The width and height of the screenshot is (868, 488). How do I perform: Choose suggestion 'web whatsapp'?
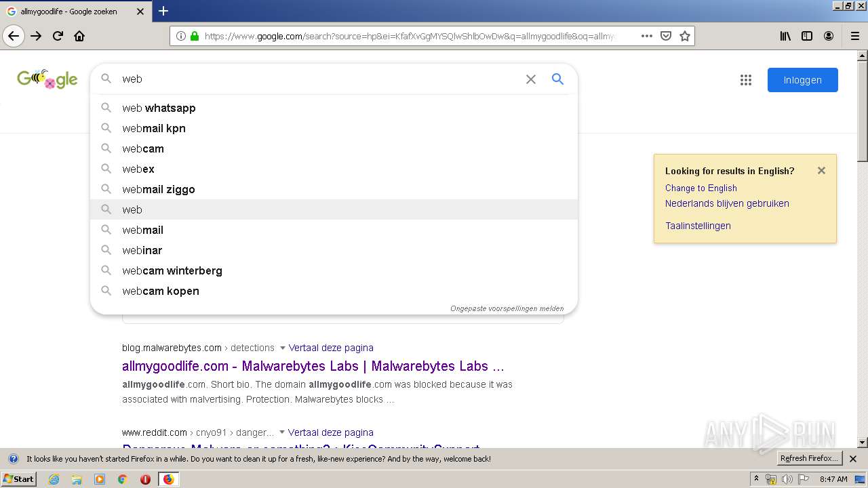coord(334,108)
